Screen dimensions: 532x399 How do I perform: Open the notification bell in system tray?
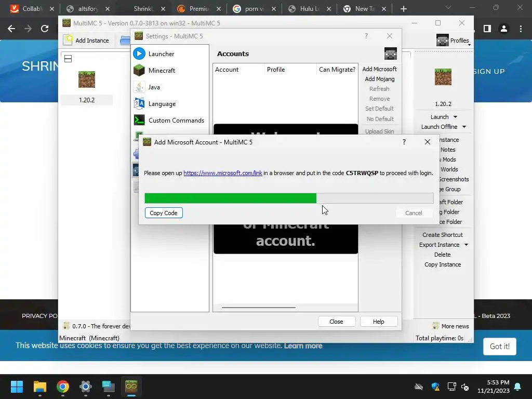click(518, 387)
